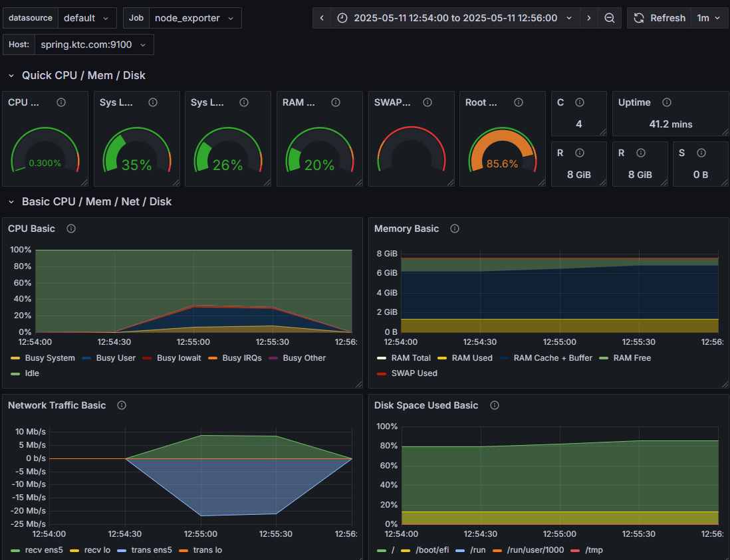This screenshot has width=730, height=560.
Task: Shift time range forward with right arrow
Action: [x=588, y=18]
